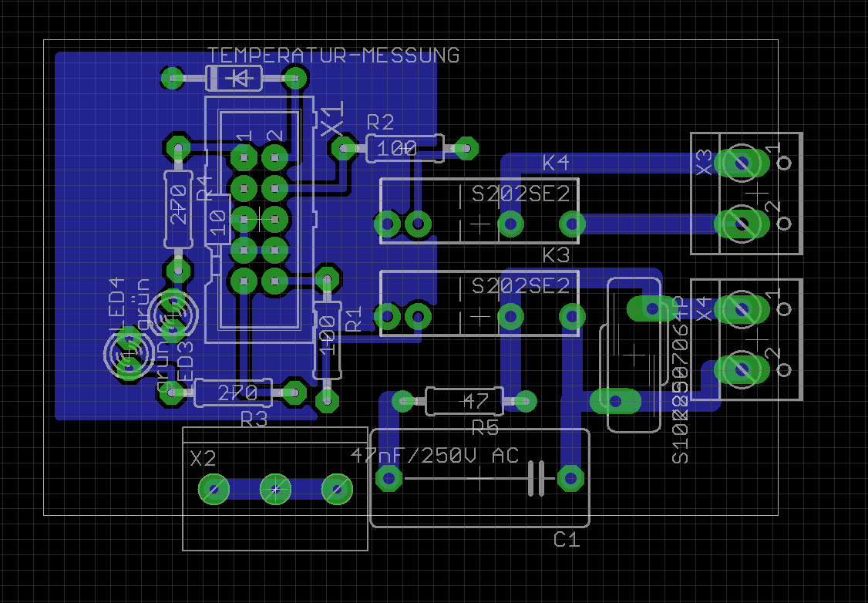Screen dimensions: 868x603
Task: Select R3's 270 value label
Action: point(237,393)
